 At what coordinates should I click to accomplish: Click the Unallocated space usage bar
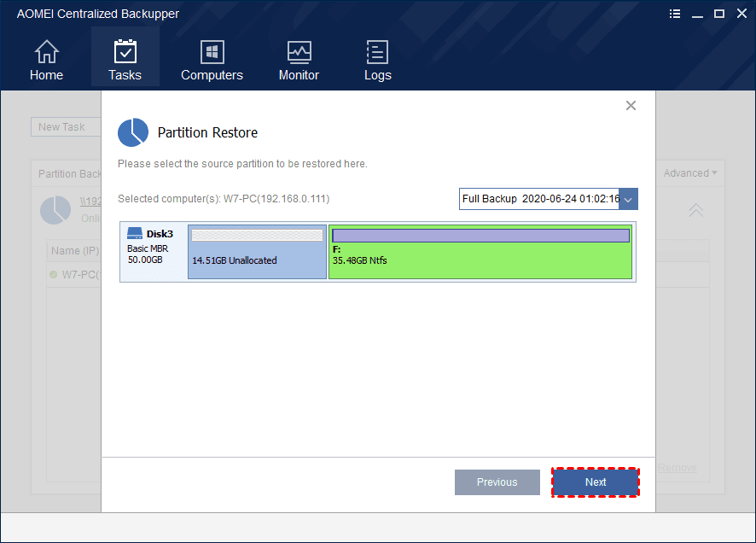coord(257,235)
